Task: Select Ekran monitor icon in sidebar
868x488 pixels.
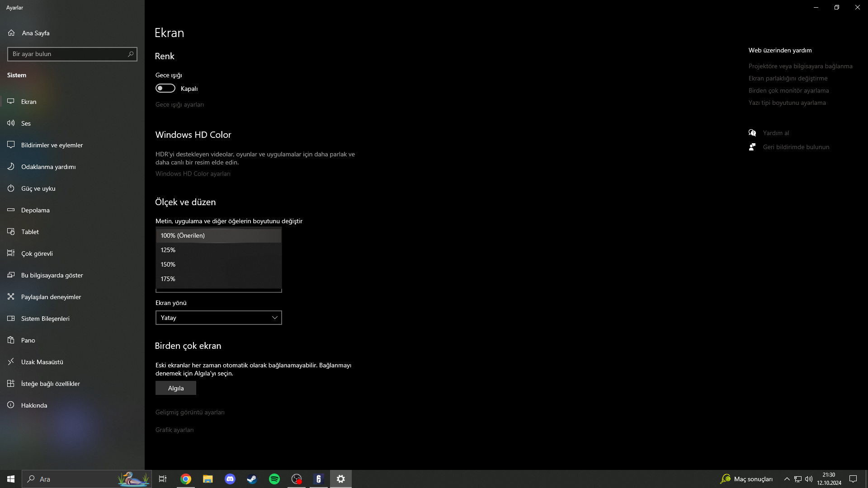Action: [x=11, y=102]
